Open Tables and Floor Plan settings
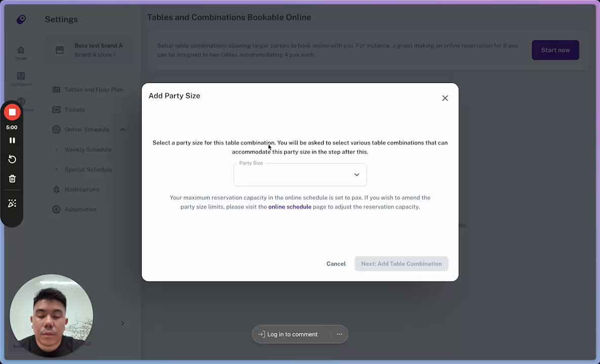This screenshot has width=600, height=364. [x=94, y=89]
